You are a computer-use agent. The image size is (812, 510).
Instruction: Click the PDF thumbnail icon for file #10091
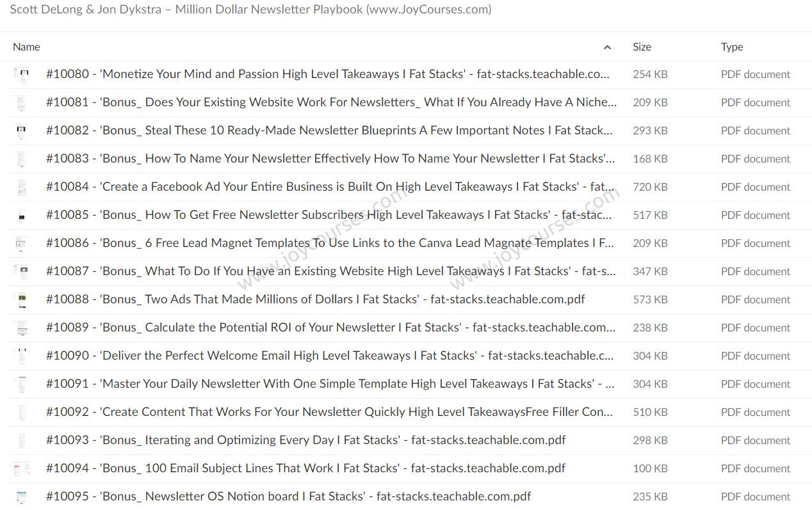(21, 384)
